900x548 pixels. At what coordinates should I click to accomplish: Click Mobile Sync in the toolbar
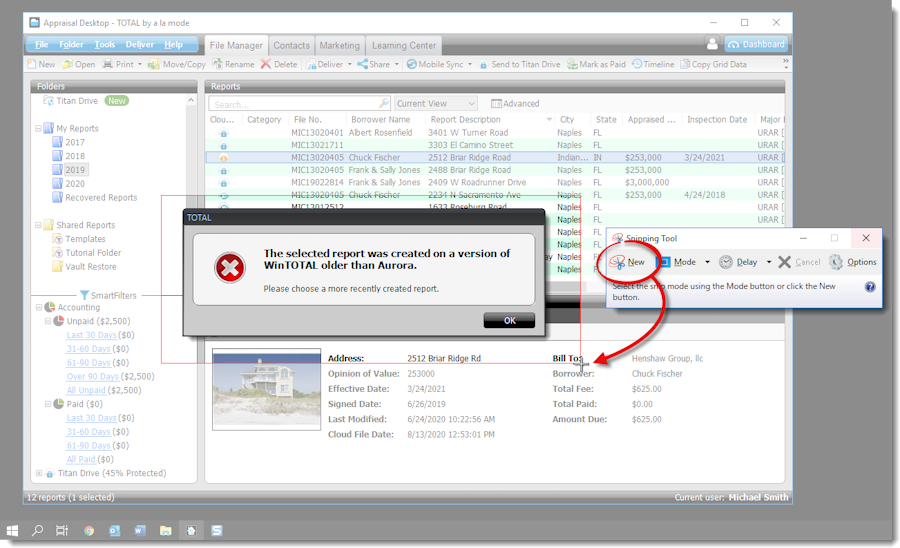click(x=435, y=64)
